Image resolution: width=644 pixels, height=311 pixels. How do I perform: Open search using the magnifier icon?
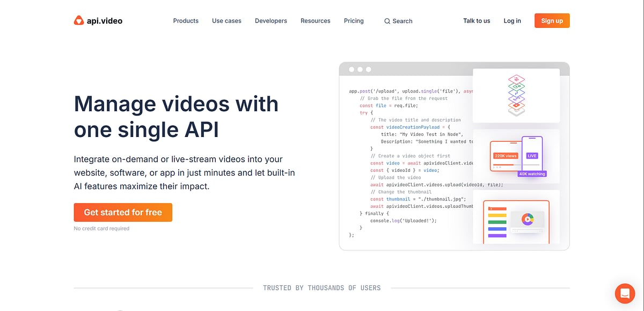click(387, 21)
